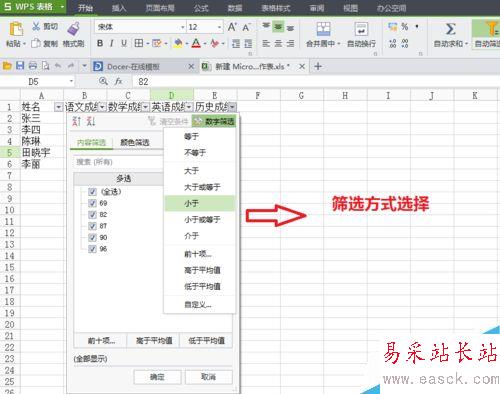Click the Merge and Center icon

pos(323,29)
